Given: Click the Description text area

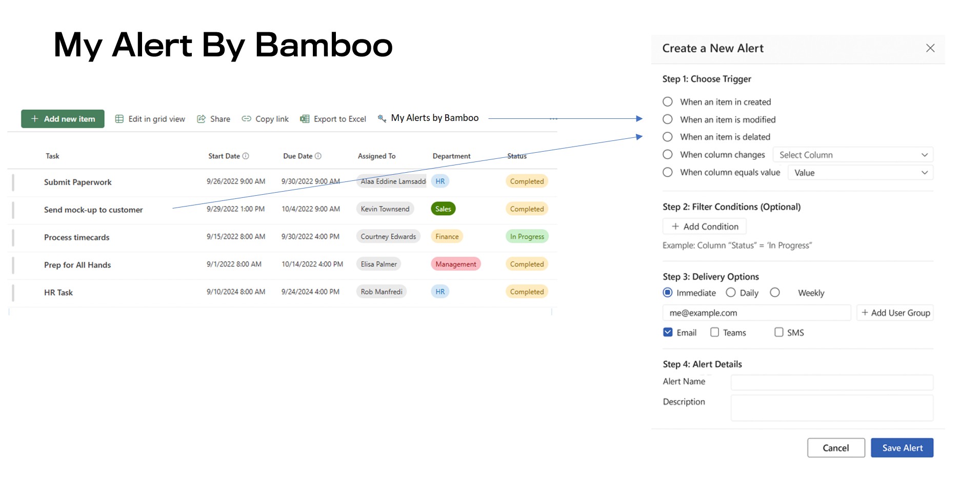Looking at the screenshot, I should click(832, 408).
